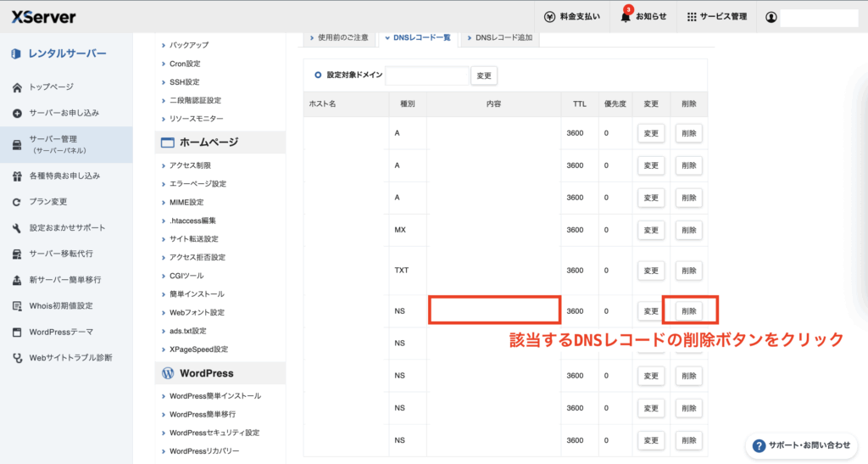Click サーバーお申し込み plus icon

17,113
